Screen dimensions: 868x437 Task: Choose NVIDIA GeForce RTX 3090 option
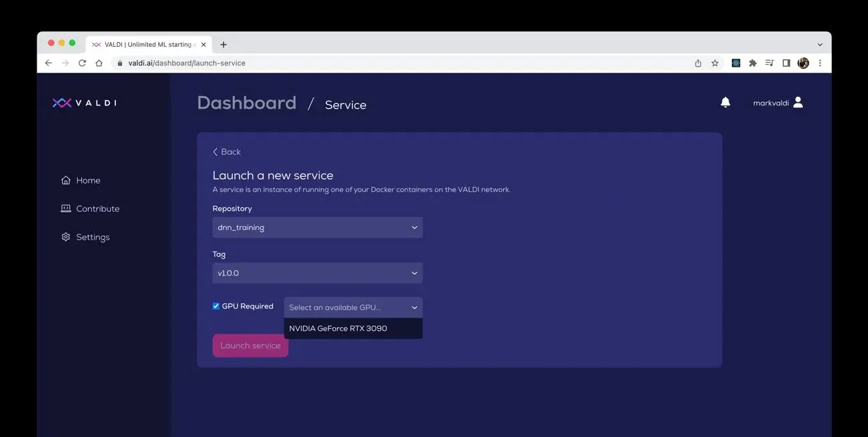(x=353, y=328)
